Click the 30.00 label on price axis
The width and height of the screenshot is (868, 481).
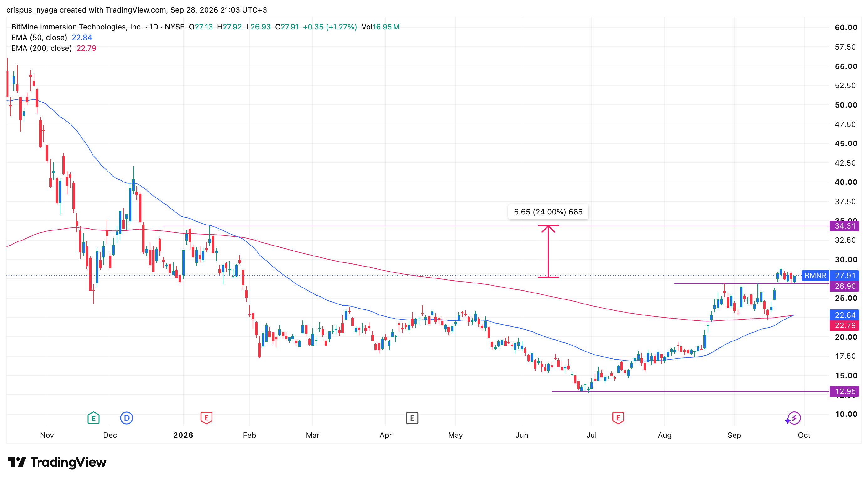click(846, 260)
